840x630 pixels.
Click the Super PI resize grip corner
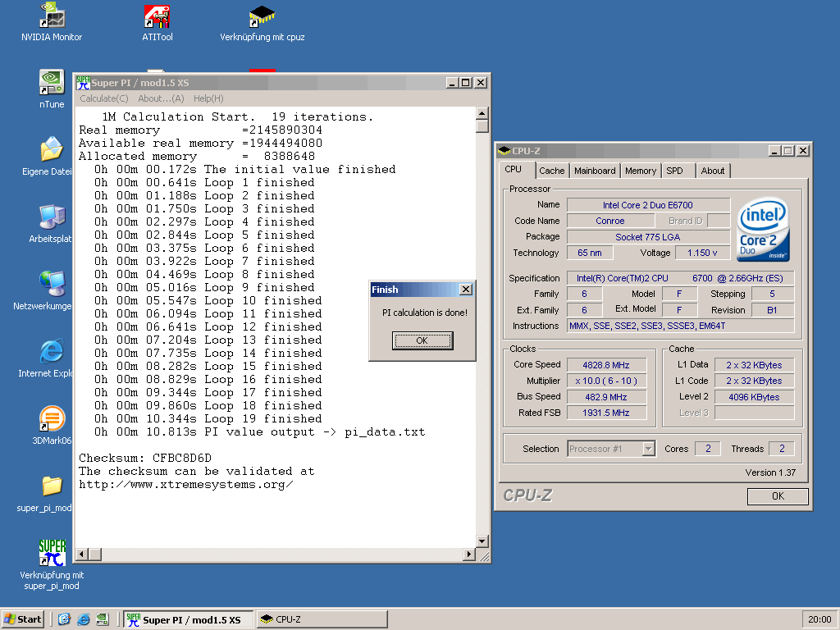coord(484,556)
